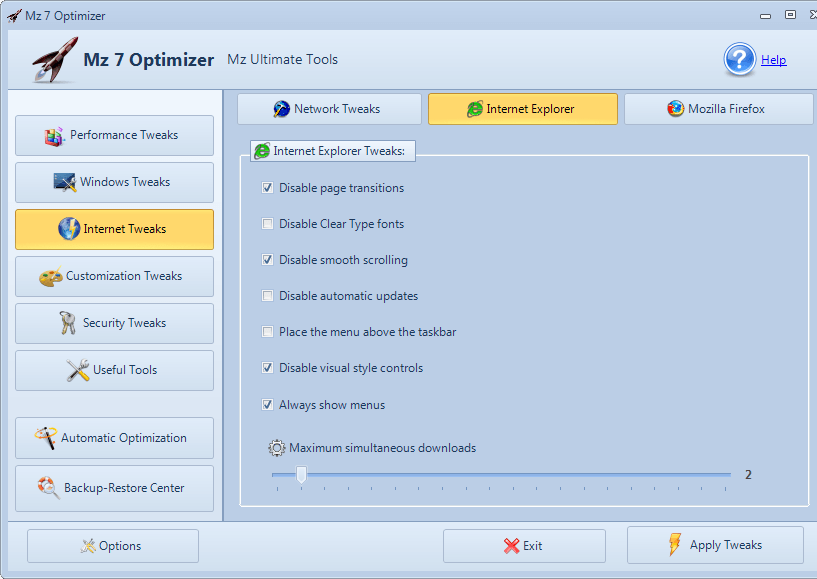This screenshot has width=817, height=579.
Task: Click the blue question mark Help icon
Action: coord(739,59)
